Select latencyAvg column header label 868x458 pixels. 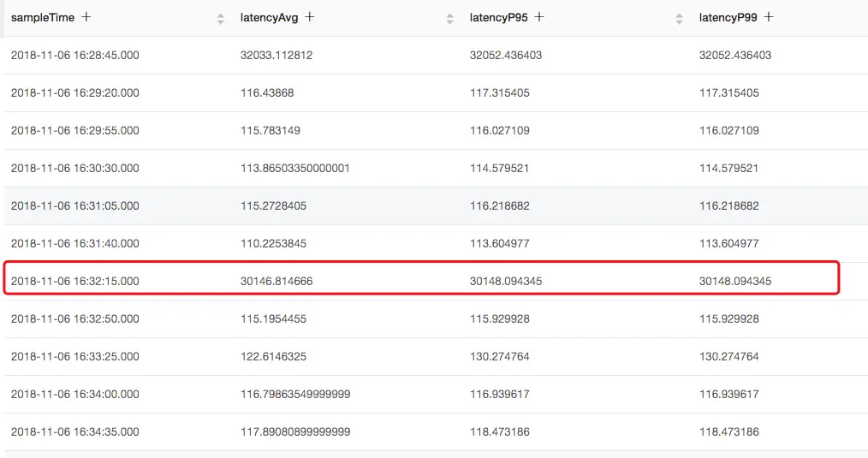click(269, 18)
